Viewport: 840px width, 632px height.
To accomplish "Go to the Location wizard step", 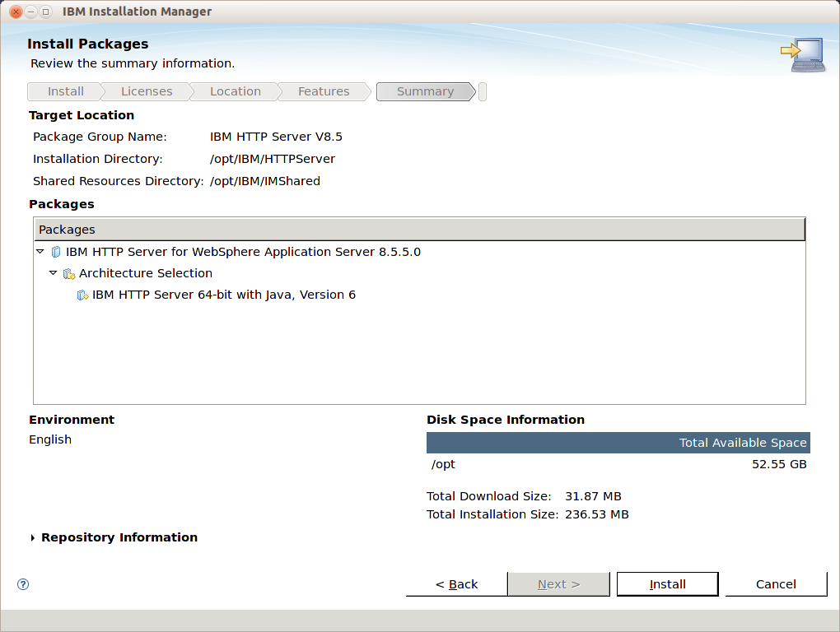I will click(236, 91).
